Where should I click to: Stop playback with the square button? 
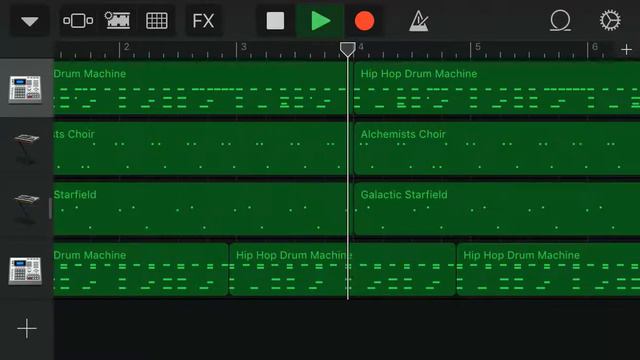coord(276,21)
